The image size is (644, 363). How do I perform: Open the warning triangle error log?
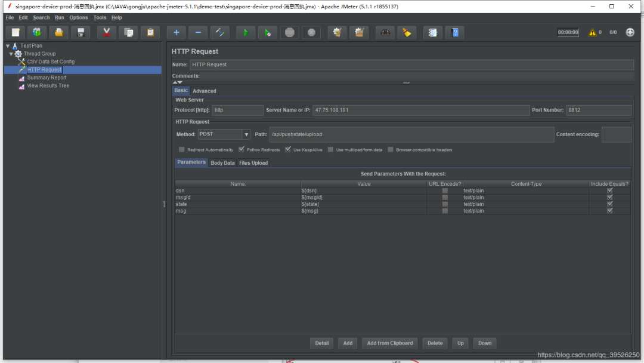click(592, 32)
